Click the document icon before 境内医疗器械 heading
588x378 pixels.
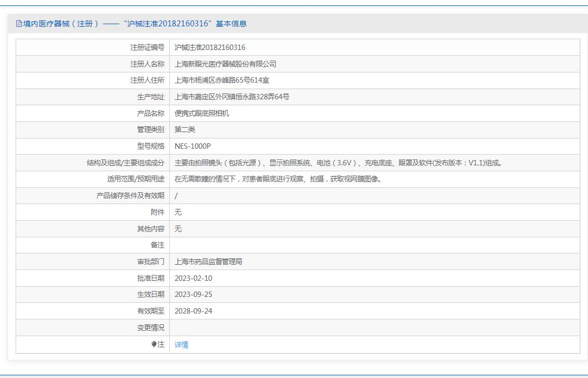(x=19, y=24)
